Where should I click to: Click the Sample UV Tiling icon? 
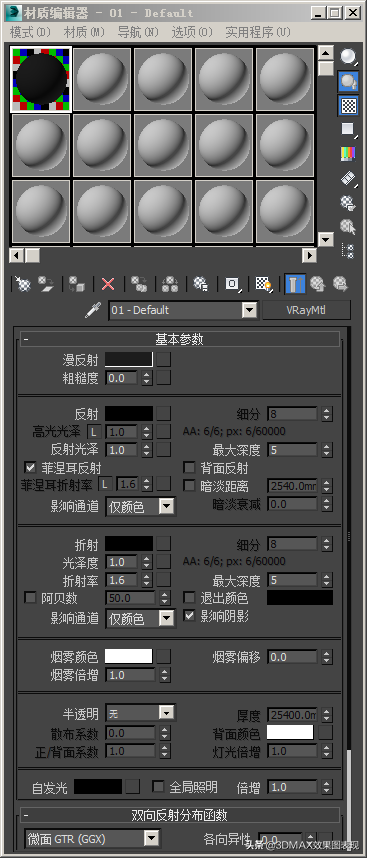coord(348,130)
